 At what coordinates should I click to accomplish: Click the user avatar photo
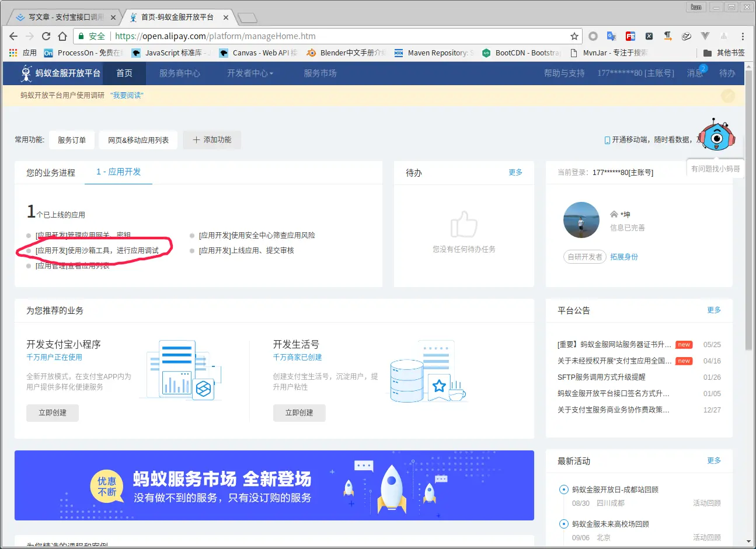click(x=581, y=220)
